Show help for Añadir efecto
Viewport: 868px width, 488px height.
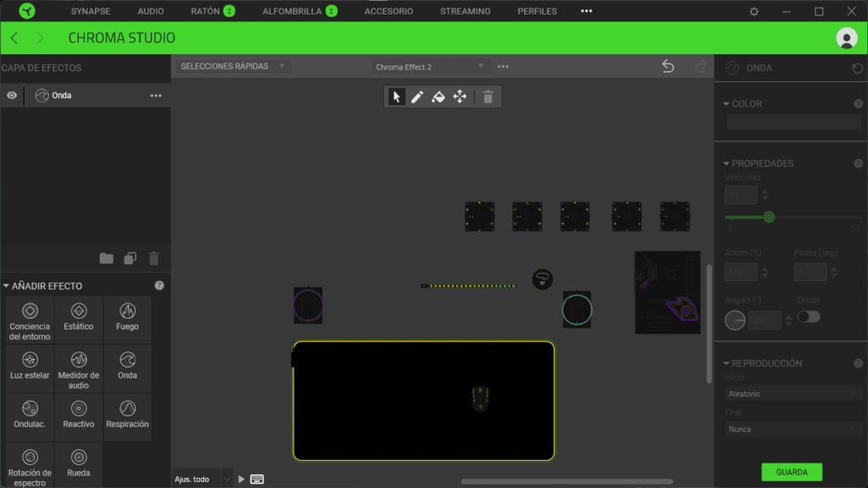(x=159, y=286)
